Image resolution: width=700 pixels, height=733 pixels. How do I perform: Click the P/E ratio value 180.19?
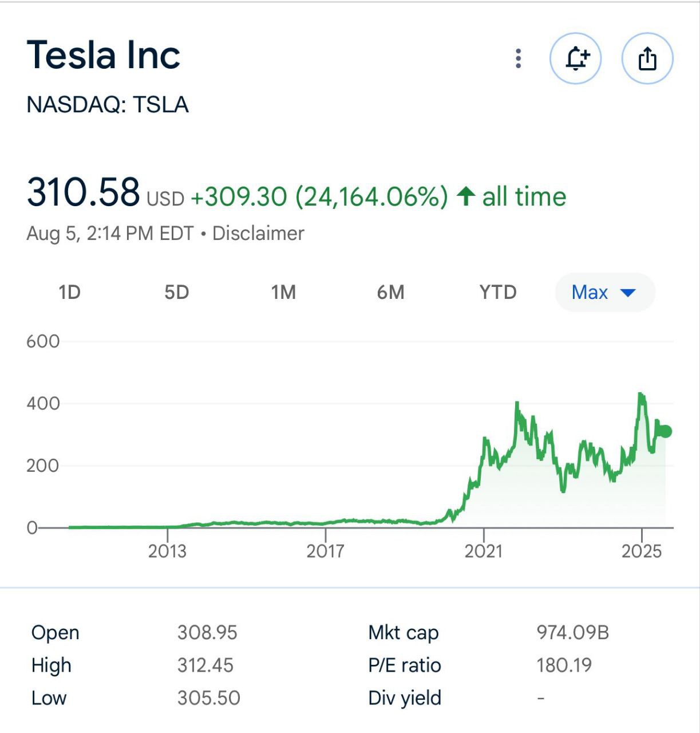click(x=564, y=665)
